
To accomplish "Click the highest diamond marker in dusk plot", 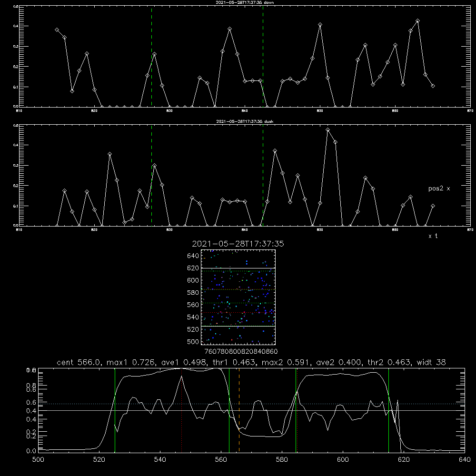I will pyautogui.click(x=327, y=130).
